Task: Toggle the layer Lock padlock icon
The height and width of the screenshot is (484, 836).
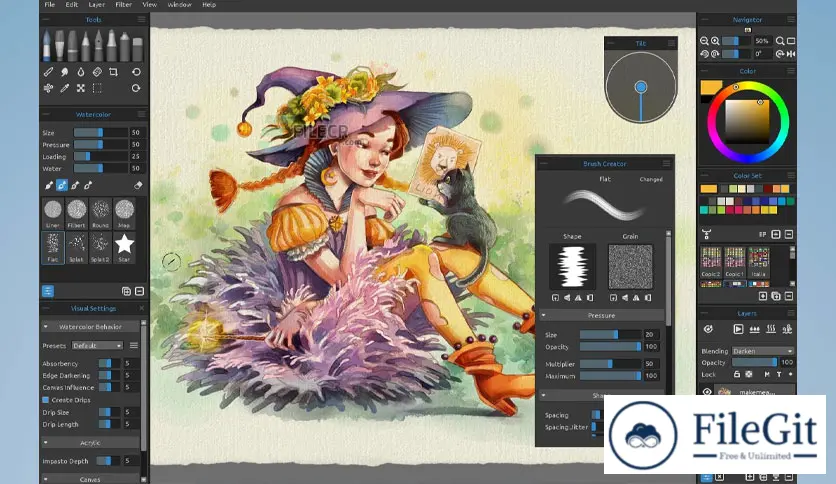Action: [737, 375]
